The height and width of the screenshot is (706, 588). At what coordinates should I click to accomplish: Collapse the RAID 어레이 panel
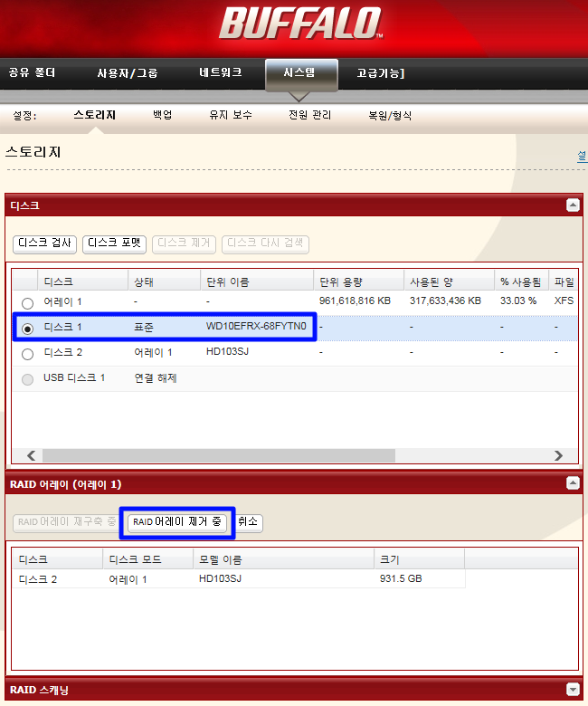573,483
